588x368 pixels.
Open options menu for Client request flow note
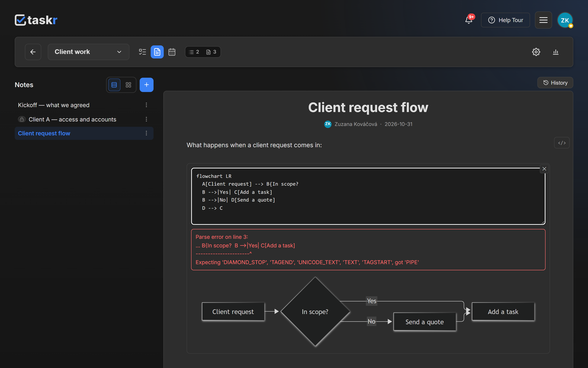coord(146,133)
